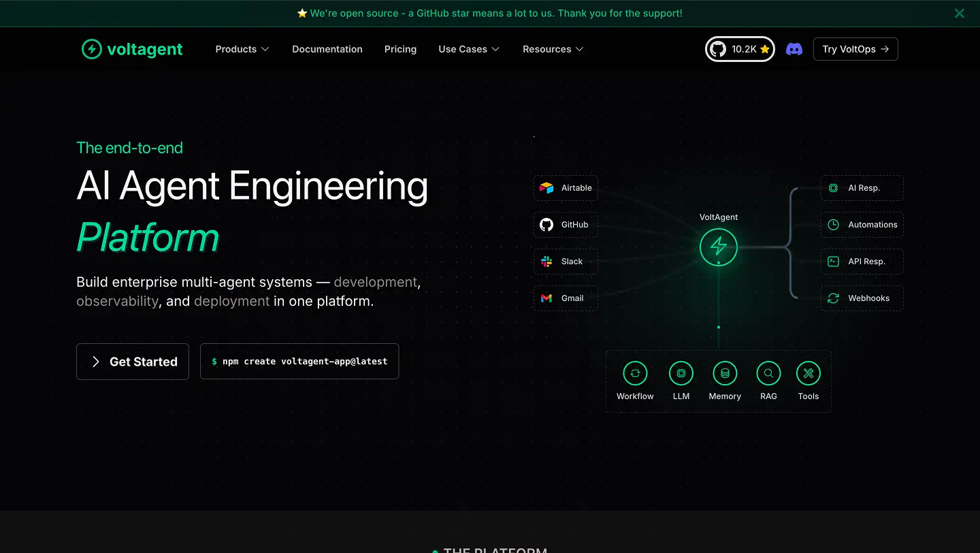
Task: Click the word "deployment" in description
Action: [x=232, y=301]
